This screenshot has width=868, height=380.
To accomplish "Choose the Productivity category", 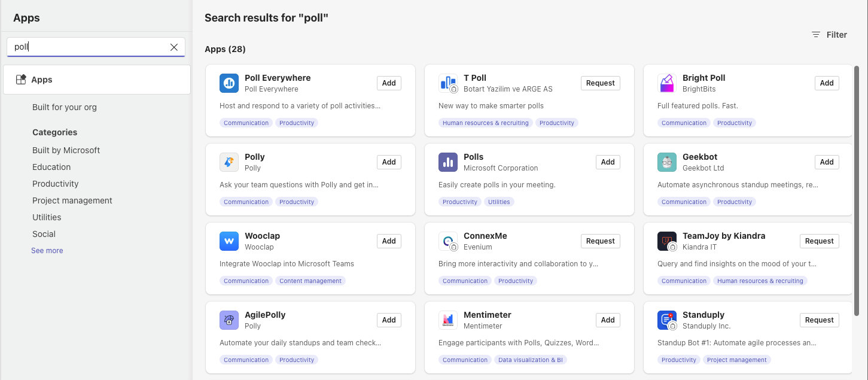I will pos(56,184).
